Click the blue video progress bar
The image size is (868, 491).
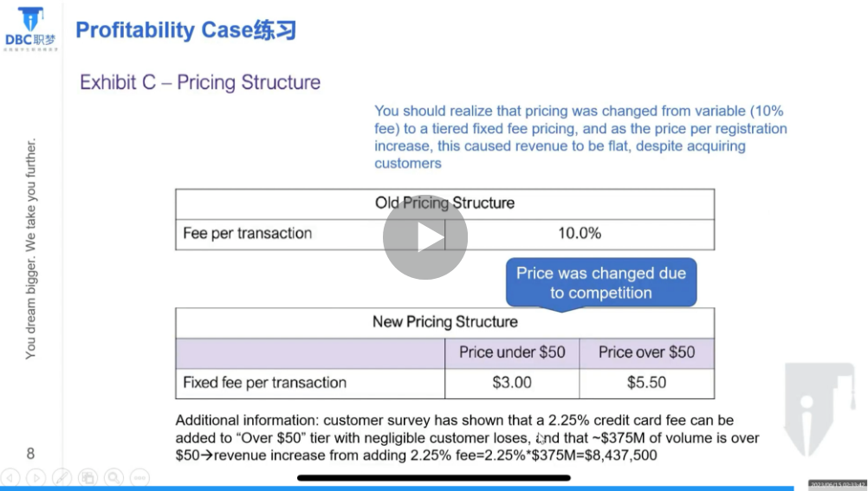tap(397, 488)
